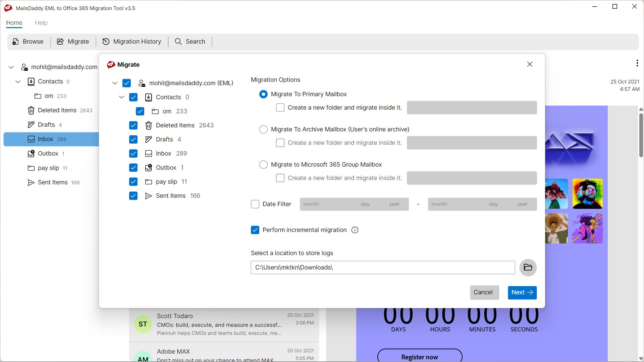Click the Next button
This screenshot has height=362, width=644.
(522, 292)
